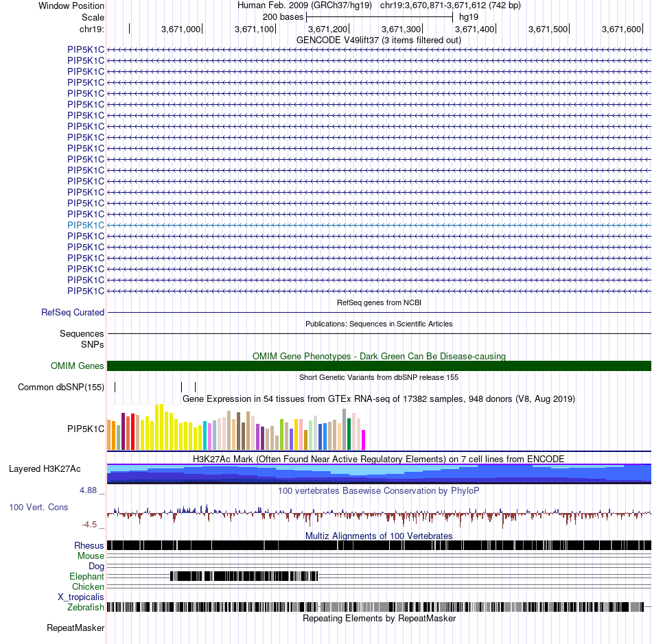The width and height of the screenshot is (652, 644).
Task: Open the GTEx Gene Expression in 54 tissues title
Action: point(379,399)
